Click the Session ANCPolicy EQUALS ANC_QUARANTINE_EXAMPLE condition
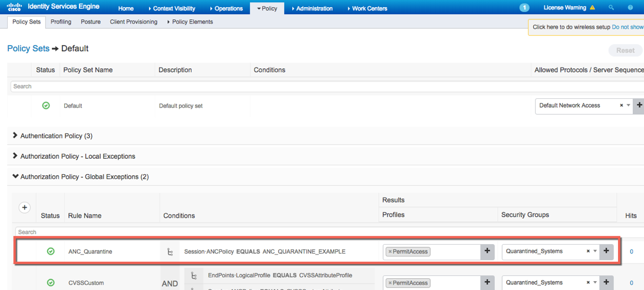The image size is (644, 290). click(x=265, y=251)
